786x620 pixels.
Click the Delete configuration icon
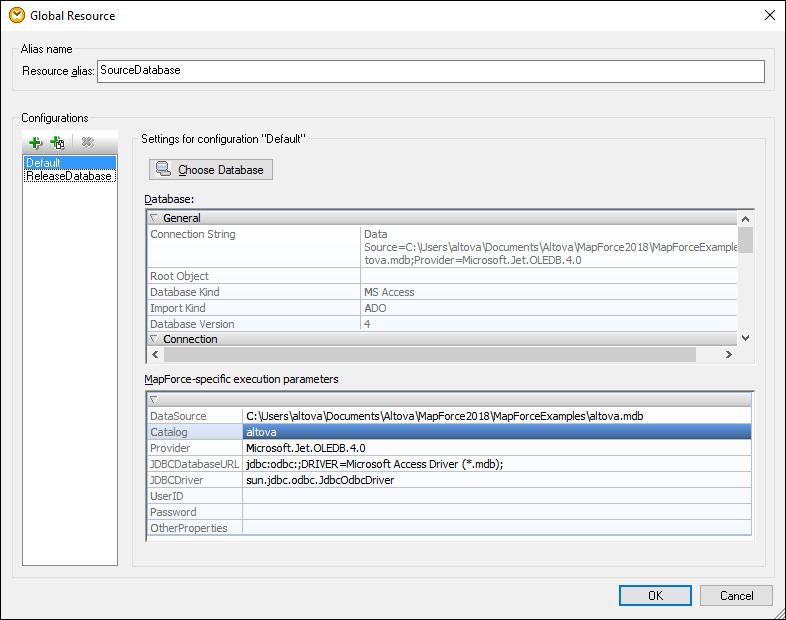click(87, 143)
